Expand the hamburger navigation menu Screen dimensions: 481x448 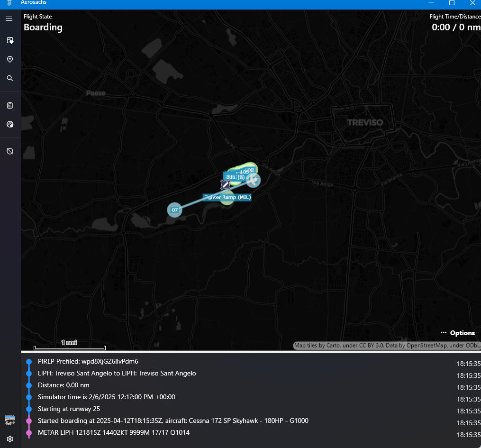coord(9,19)
